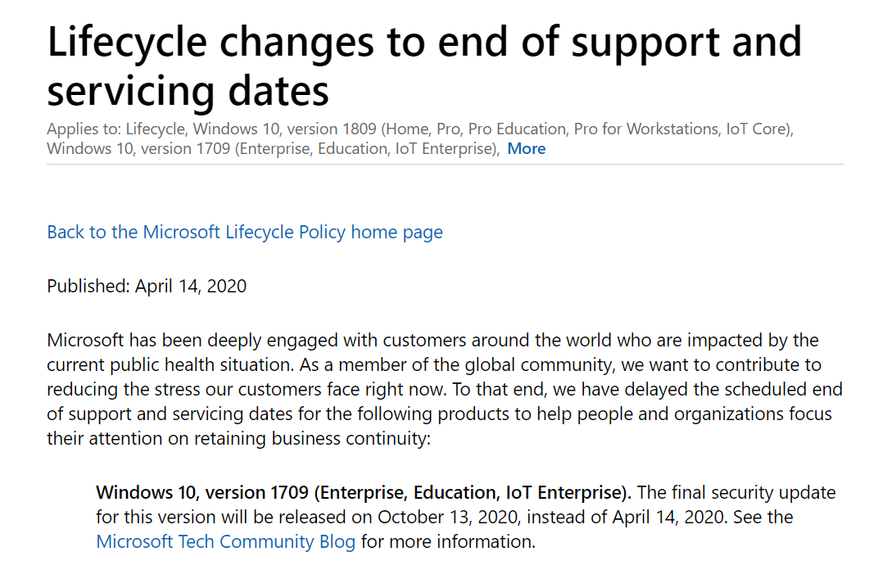Click the "Applies to:" label text
This screenshot has width=869, height=588.
coord(84,129)
